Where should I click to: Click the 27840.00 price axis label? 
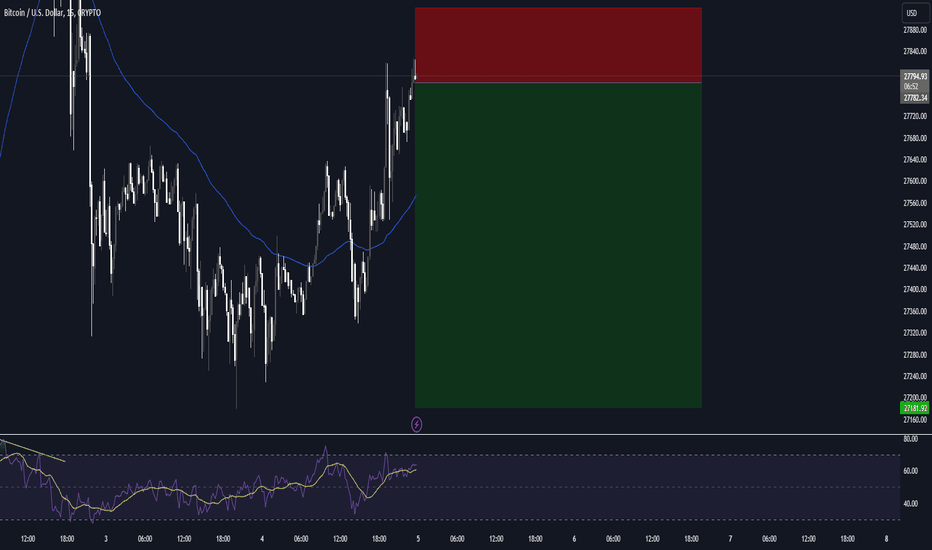[915, 51]
